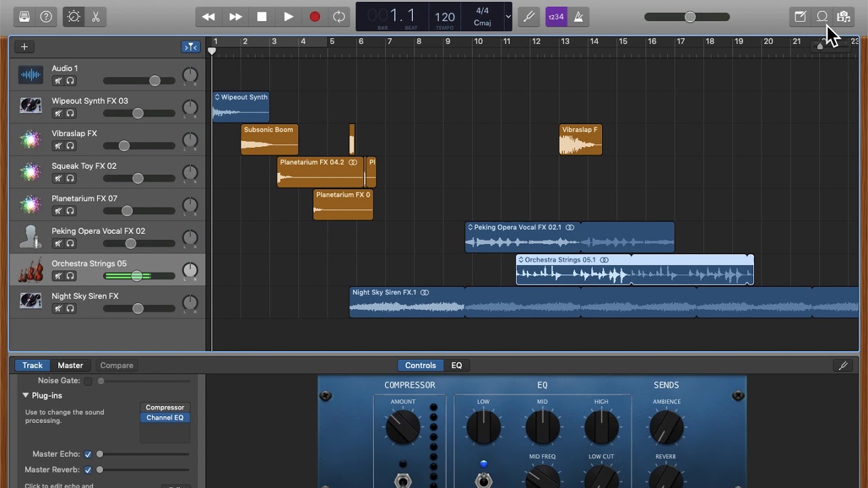Viewport: 868px width, 488px height.
Task: Select the Orchestra Strings 05 track icon
Action: point(31,270)
